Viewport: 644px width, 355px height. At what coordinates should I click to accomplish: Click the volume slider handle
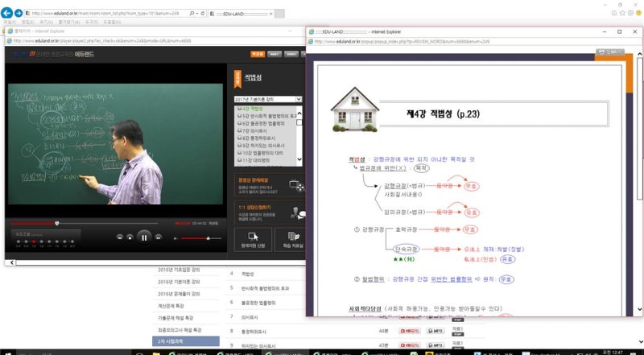coord(208,238)
